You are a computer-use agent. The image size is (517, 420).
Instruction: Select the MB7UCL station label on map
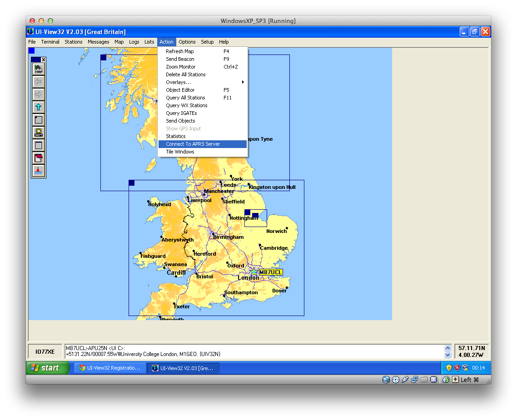tap(271, 272)
